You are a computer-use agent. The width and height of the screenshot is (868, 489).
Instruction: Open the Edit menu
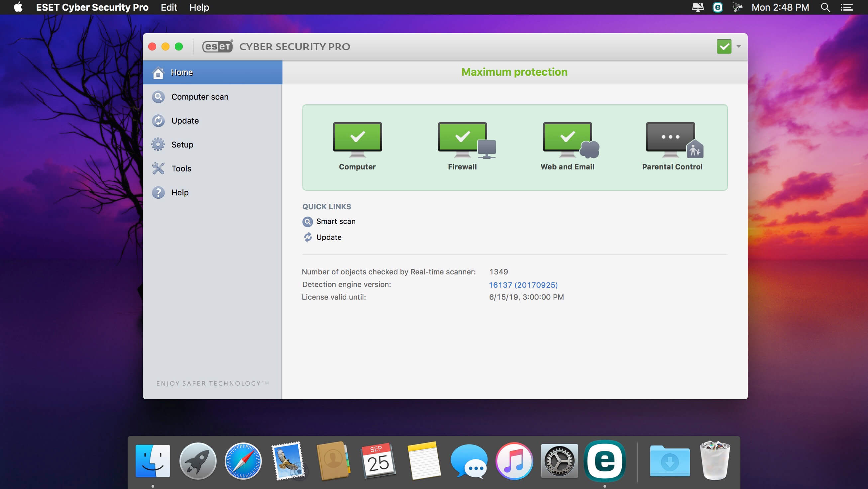(x=169, y=7)
